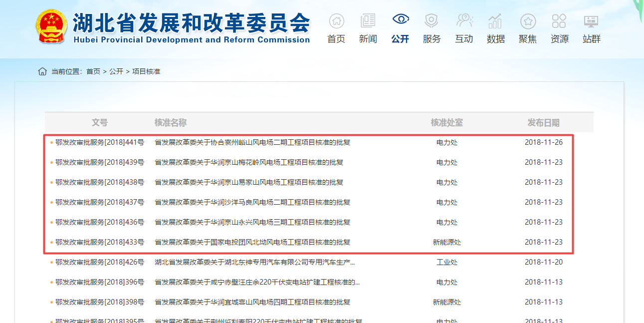Click the 核准名称 column header
644x323 pixels.
[x=171, y=123]
